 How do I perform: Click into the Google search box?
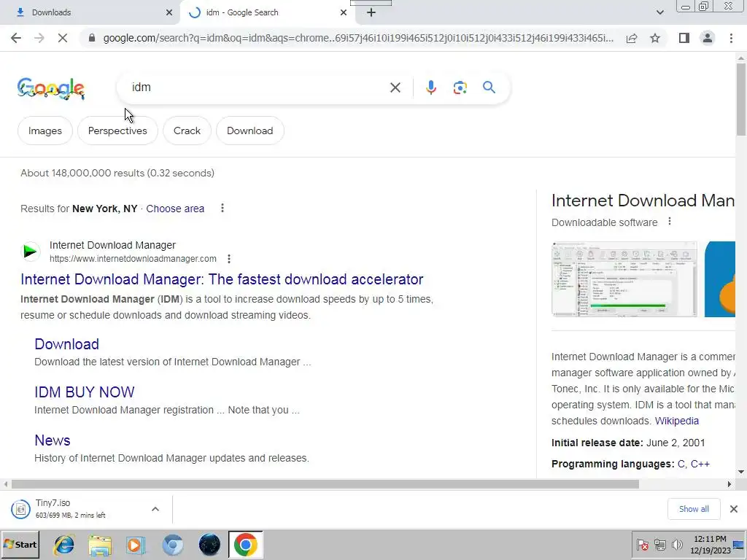click(258, 87)
